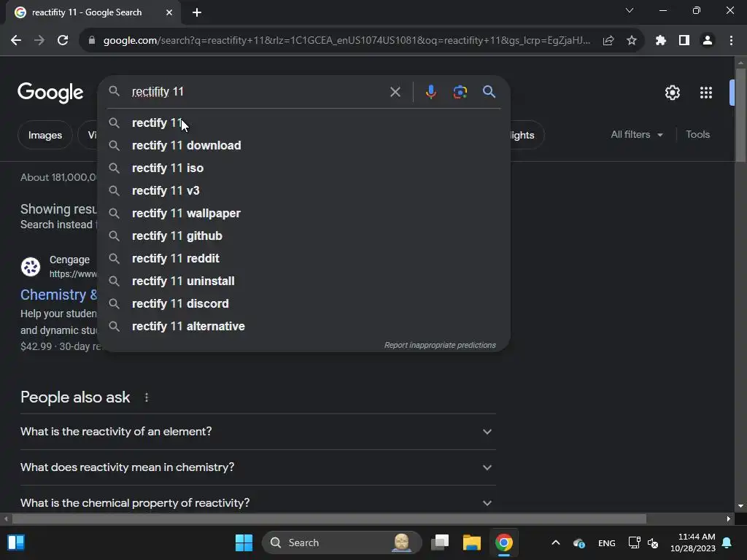Choose suggestion "rectify 11 reddit"

tap(304, 259)
